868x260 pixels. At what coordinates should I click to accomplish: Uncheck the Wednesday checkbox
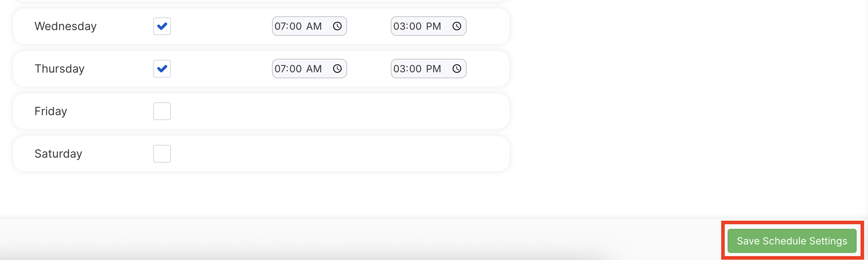click(x=162, y=26)
